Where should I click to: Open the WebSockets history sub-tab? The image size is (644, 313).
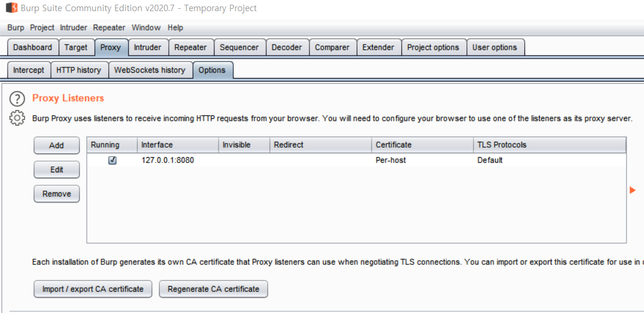[150, 70]
